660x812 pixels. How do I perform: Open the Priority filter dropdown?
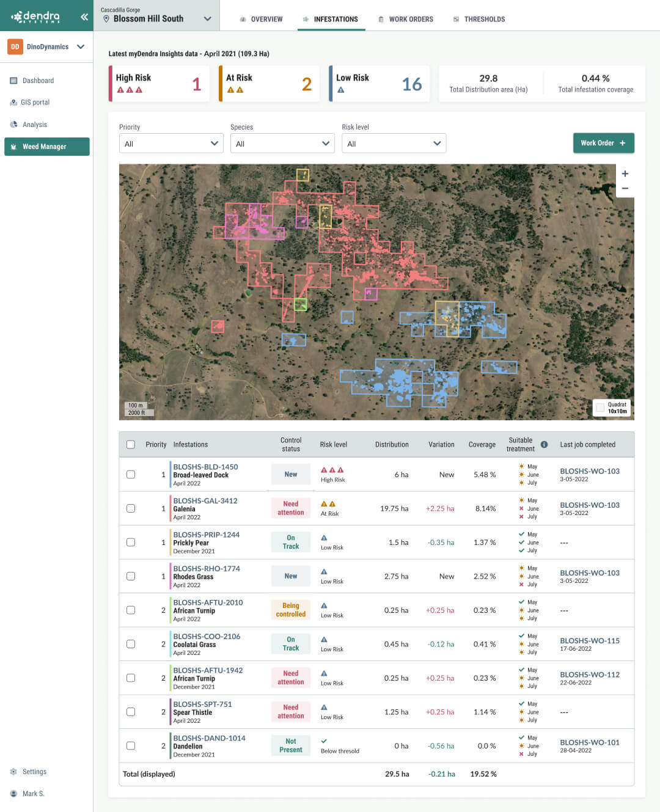170,143
